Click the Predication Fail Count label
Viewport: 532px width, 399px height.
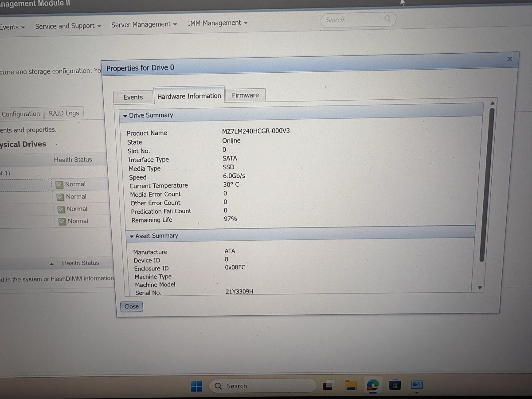pos(161,211)
